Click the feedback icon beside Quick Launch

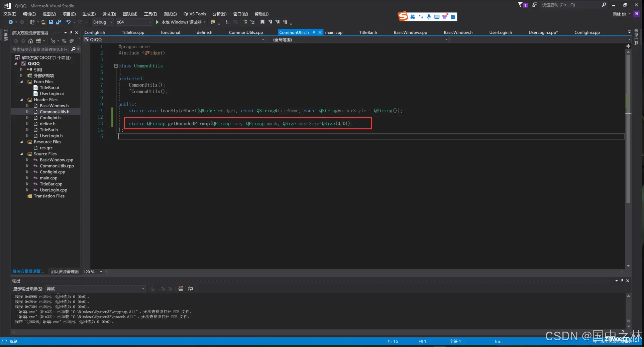pos(535,5)
